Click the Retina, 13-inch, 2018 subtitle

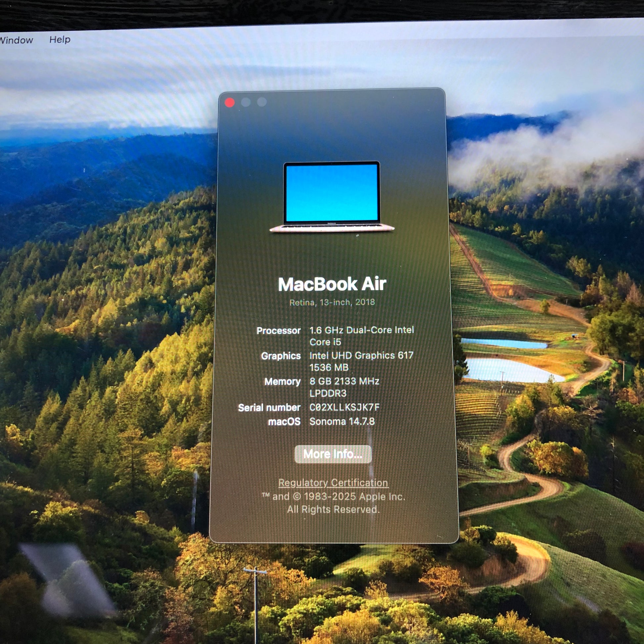click(x=332, y=302)
